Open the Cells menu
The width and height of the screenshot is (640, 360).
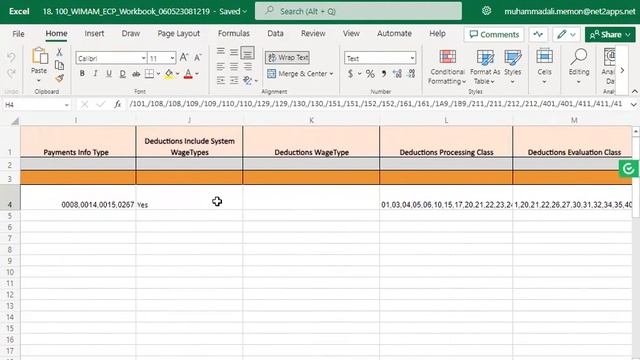pyautogui.click(x=544, y=67)
